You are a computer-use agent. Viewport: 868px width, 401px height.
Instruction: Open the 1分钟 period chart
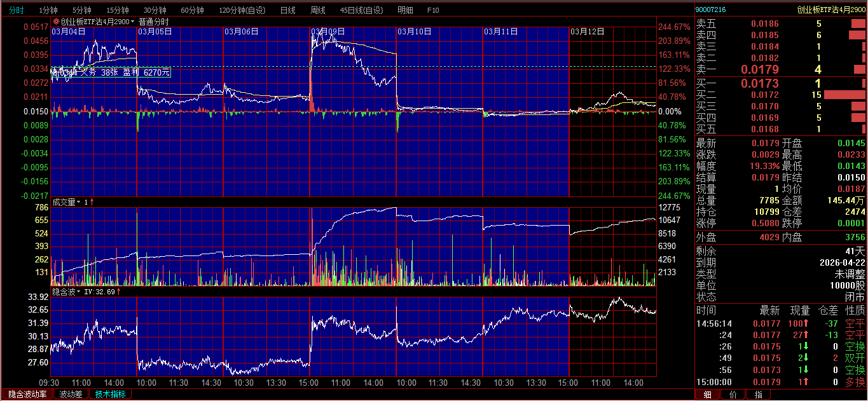point(48,11)
